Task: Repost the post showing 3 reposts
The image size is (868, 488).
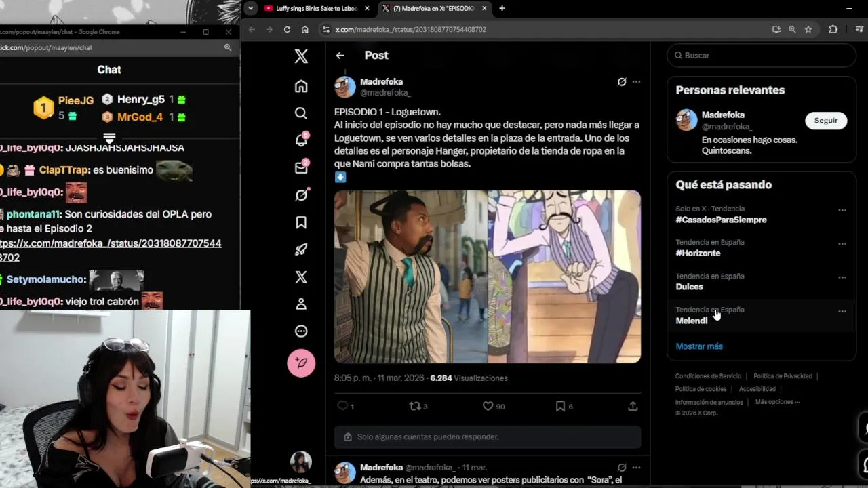Action: pos(414,406)
